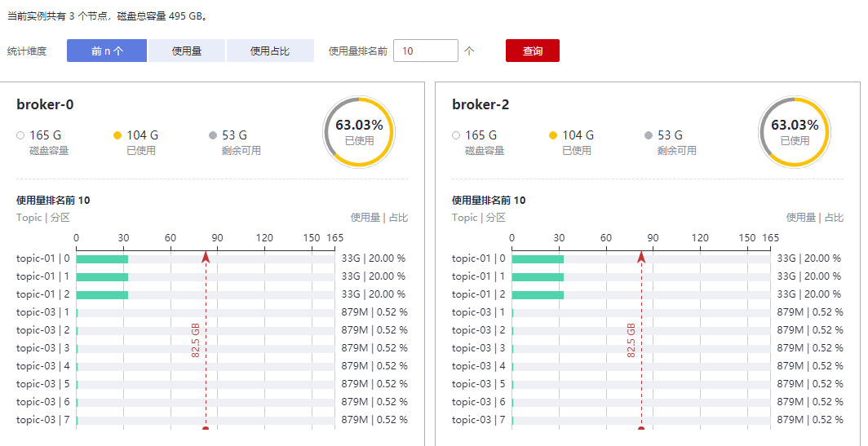Click broker-0 yellow 已使用 legend dot

[x=117, y=135]
